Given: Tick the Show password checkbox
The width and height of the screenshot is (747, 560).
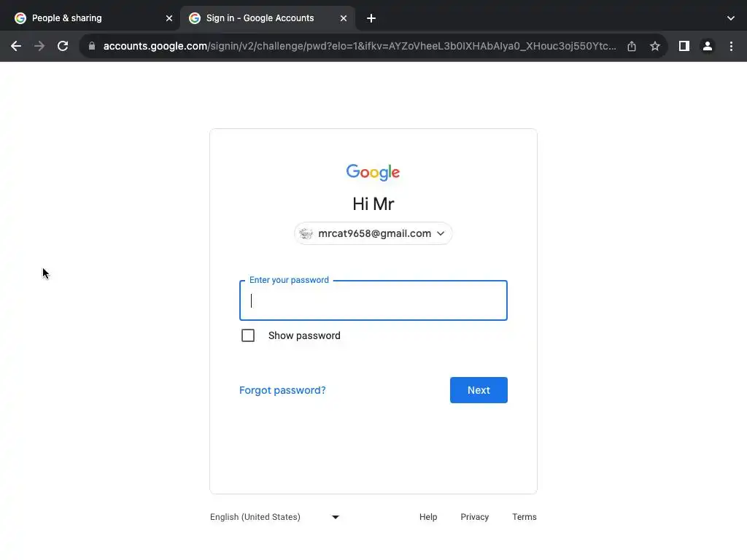Looking at the screenshot, I should 248,335.
